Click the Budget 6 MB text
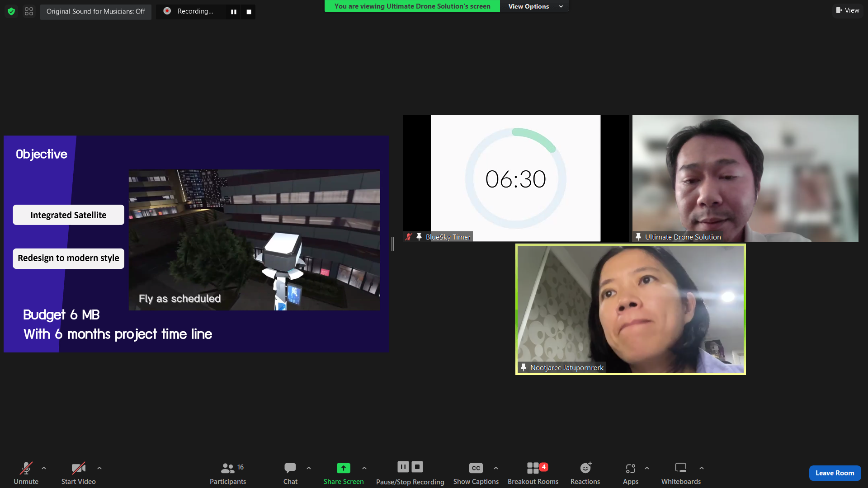The height and width of the screenshot is (488, 868). coord(61,315)
